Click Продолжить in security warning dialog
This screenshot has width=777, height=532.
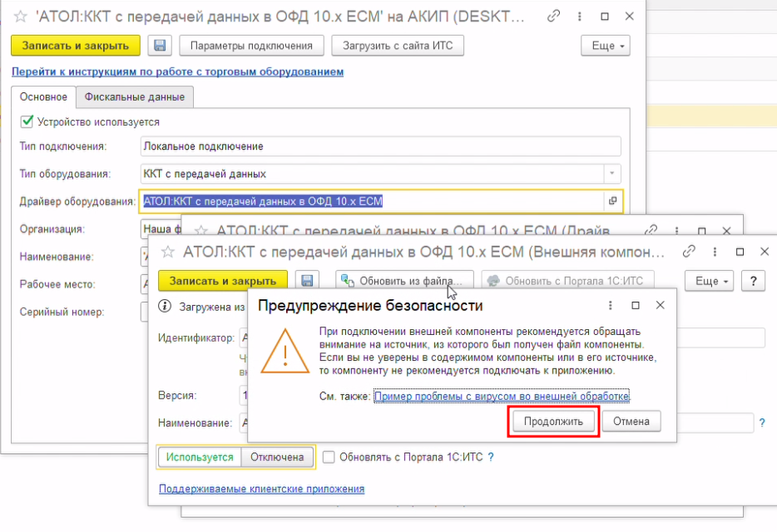(553, 421)
